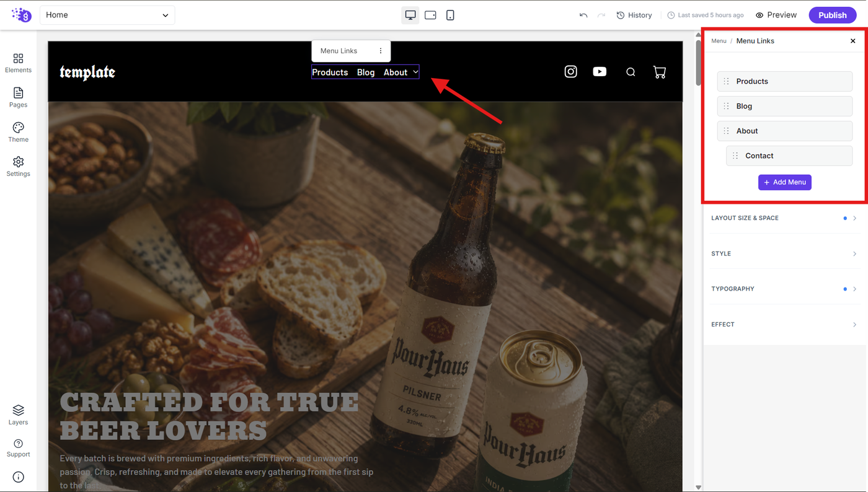
Task: Click the YouTube icon in site header
Action: click(600, 71)
